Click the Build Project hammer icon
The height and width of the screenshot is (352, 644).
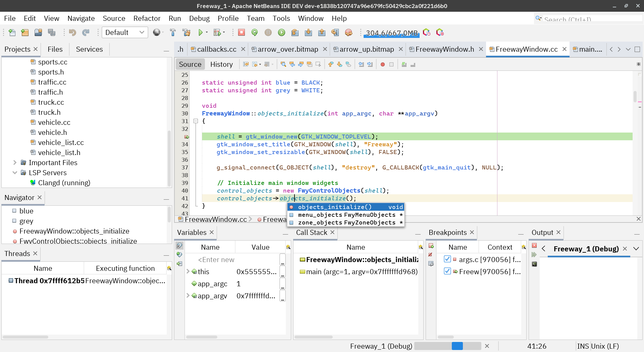click(x=173, y=33)
